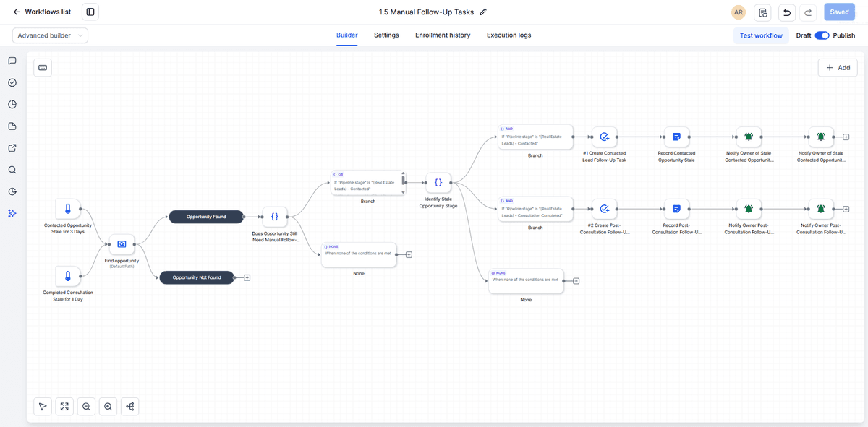This screenshot has height=427, width=868.
Task: Open the checkmark circle sidebar icon
Action: (12, 82)
